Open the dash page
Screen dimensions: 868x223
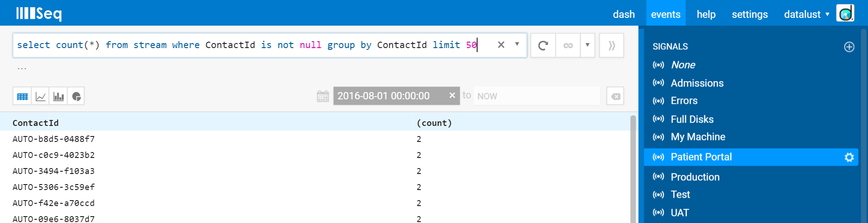point(624,14)
